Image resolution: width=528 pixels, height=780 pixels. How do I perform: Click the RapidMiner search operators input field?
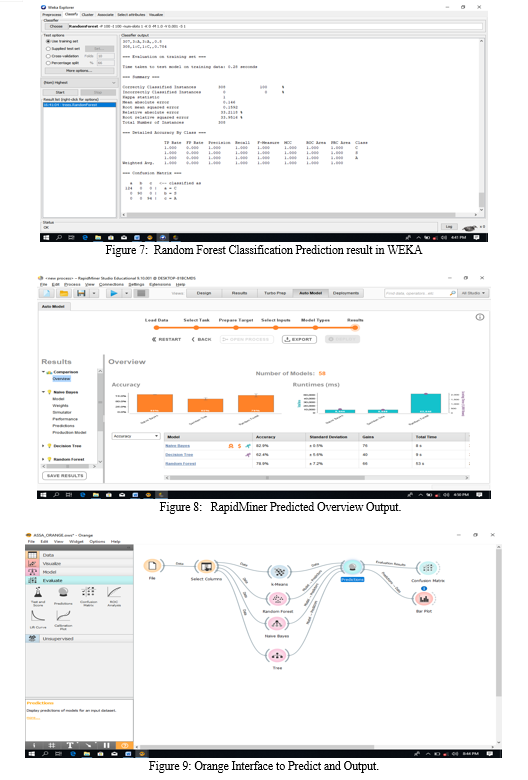click(x=417, y=293)
